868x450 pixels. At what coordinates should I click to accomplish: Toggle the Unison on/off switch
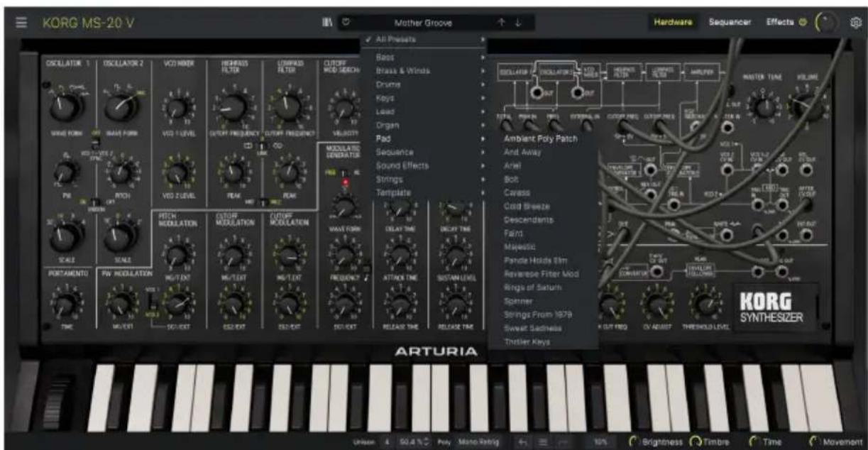pos(94,202)
